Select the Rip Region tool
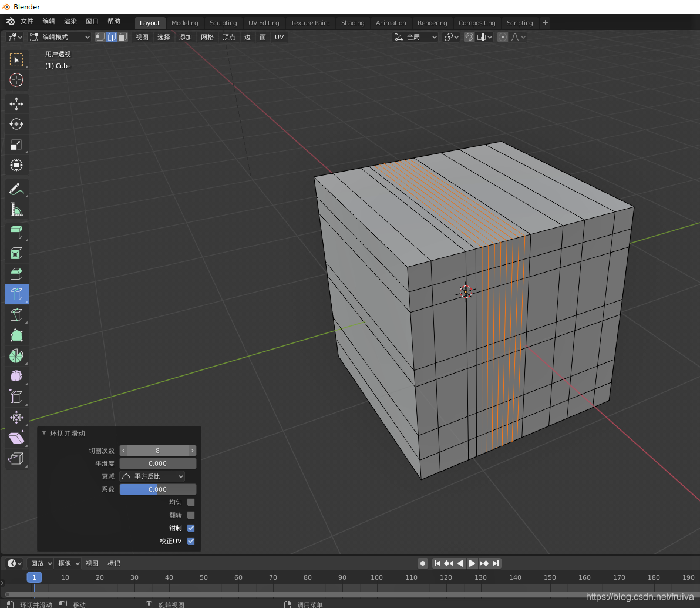 [x=16, y=458]
